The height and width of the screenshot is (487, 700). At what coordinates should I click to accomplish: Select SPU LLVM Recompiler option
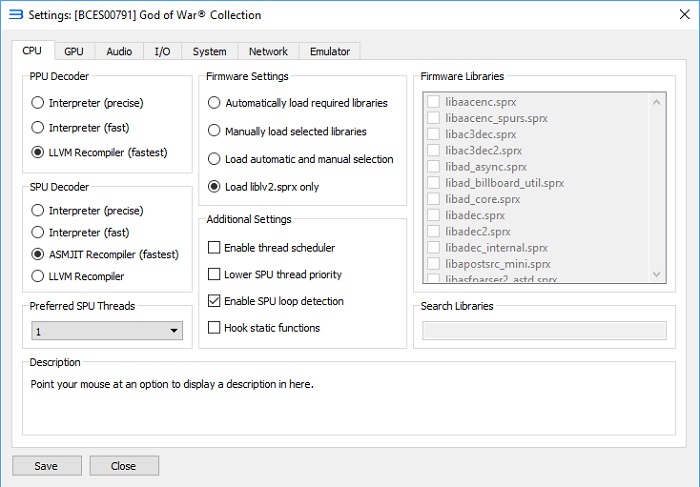point(38,275)
